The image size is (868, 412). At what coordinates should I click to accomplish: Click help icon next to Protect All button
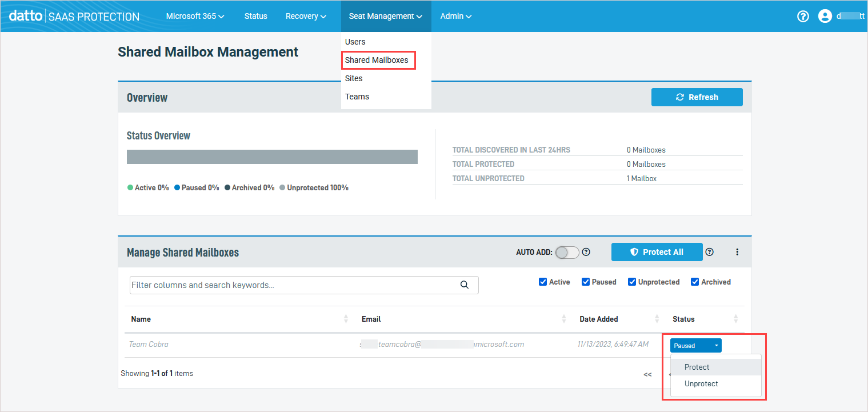(709, 252)
